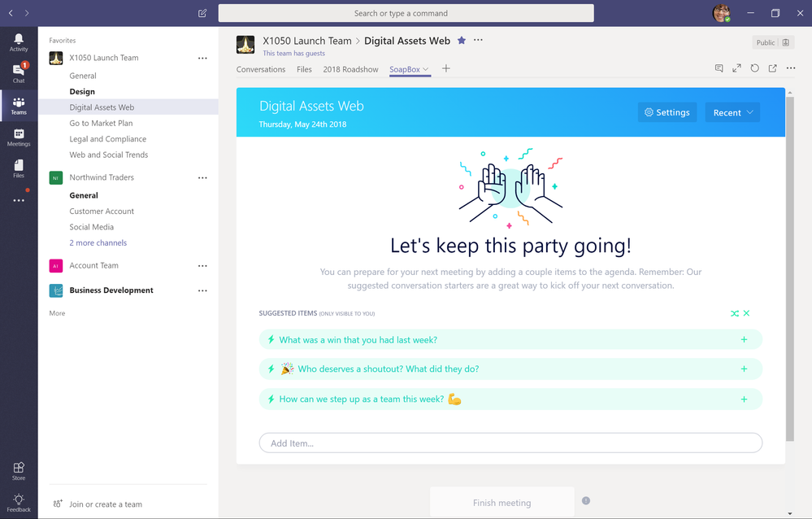This screenshot has height=519, width=812.
Task: Add a new tab with plus icon
Action: (x=446, y=68)
